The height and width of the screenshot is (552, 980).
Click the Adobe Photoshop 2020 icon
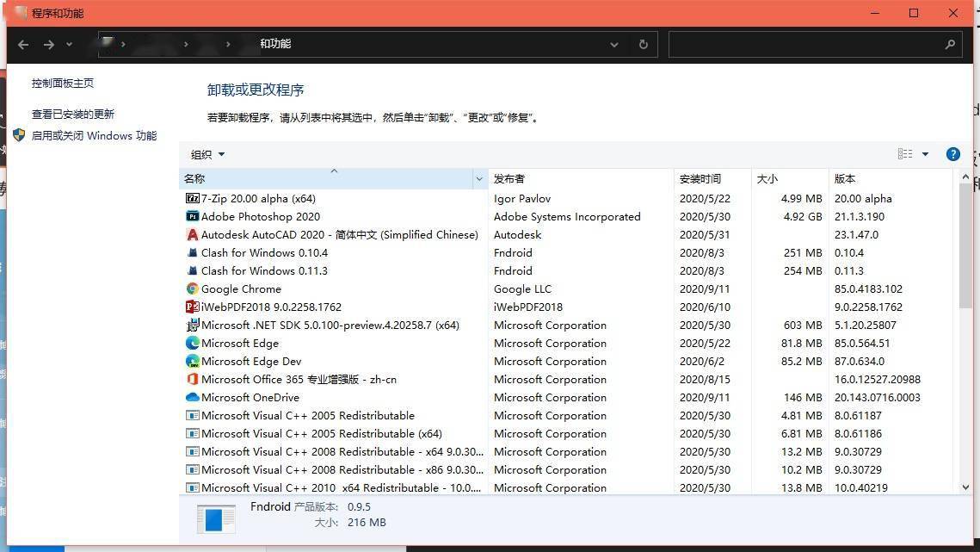coord(193,216)
